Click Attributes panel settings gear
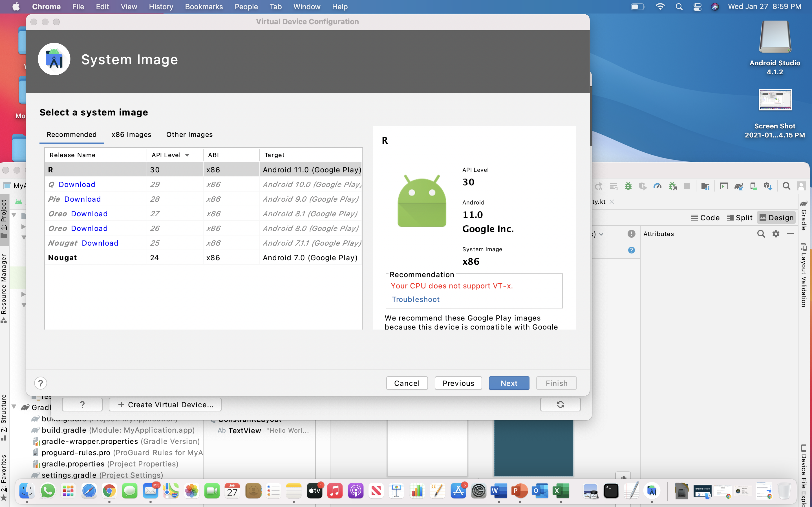 (776, 234)
